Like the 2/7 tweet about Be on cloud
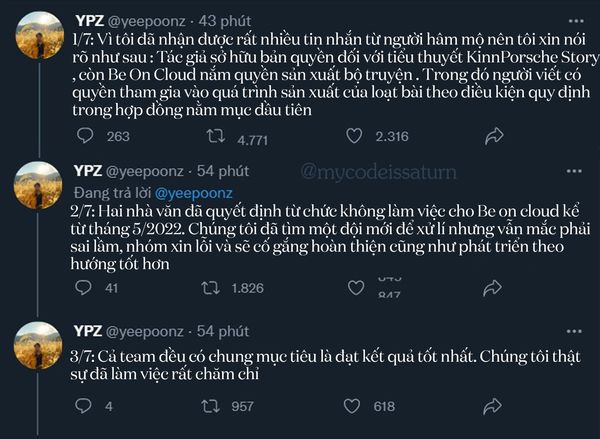 (355, 289)
